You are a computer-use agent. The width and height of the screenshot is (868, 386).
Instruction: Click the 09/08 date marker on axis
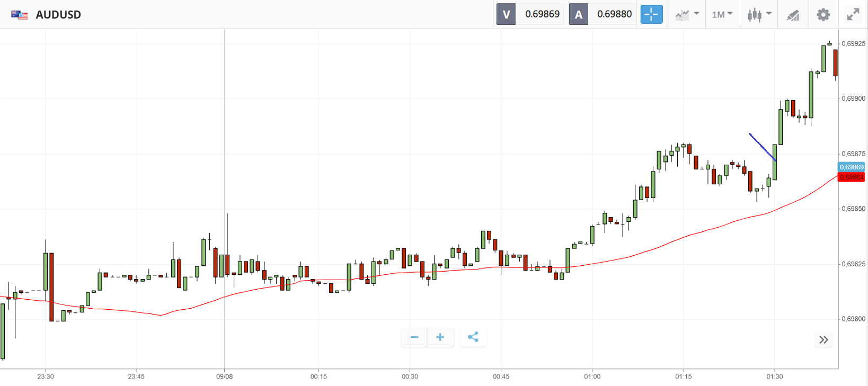[224, 376]
